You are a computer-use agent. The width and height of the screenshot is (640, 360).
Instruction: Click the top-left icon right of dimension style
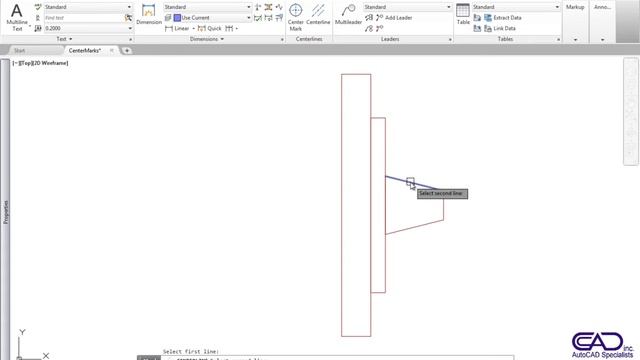[258, 7]
